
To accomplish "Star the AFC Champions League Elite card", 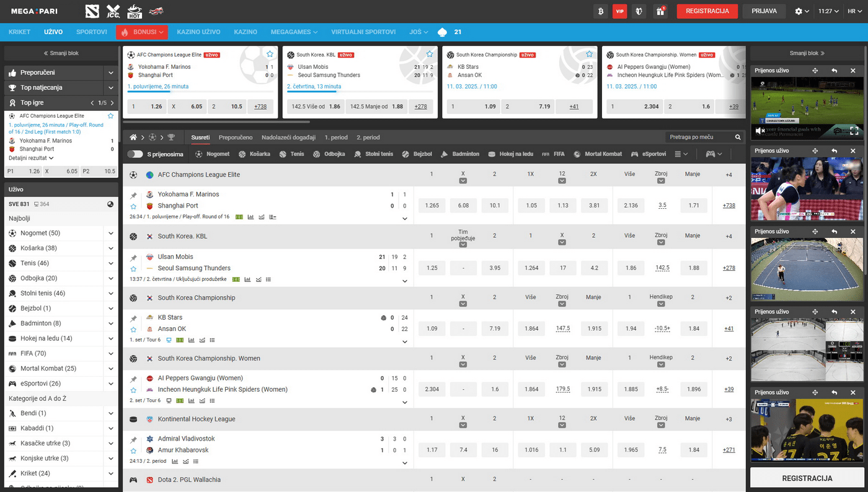I will pyautogui.click(x=270, y=55).
